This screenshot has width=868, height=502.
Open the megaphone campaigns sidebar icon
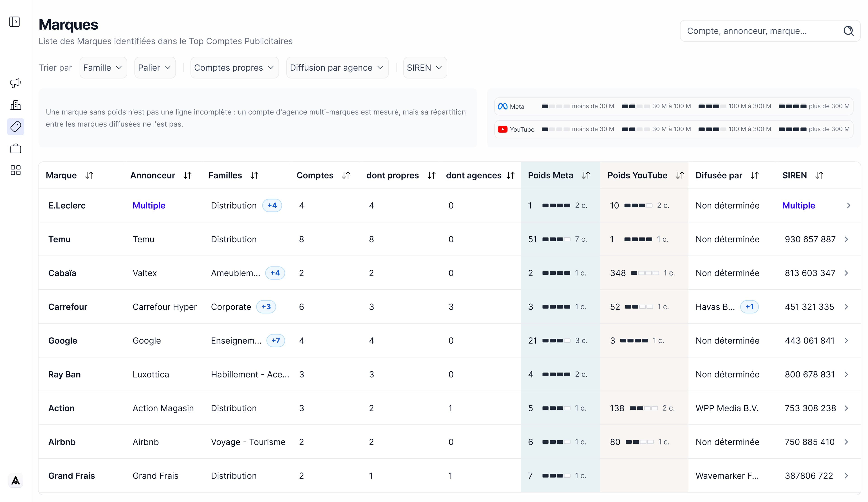16,83
